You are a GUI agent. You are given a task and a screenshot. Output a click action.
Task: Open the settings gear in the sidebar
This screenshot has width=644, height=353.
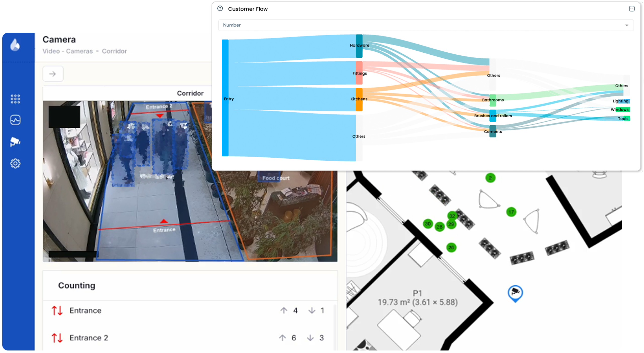click(15, 164)
